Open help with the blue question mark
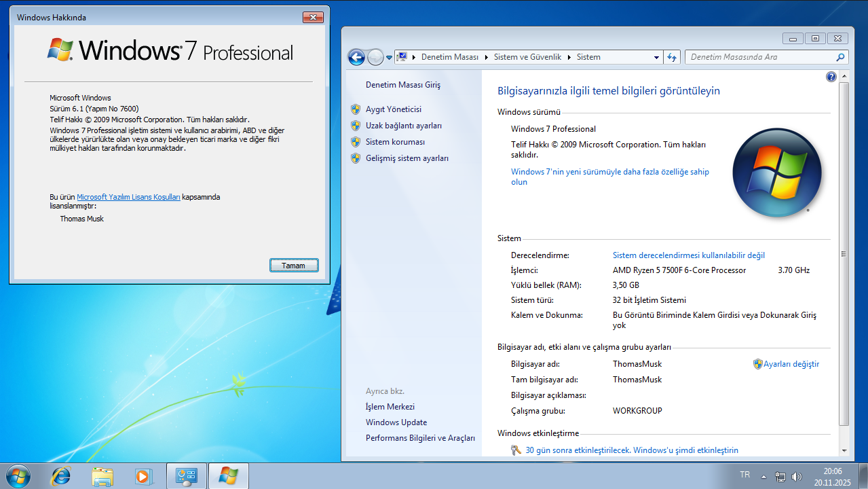Image resolution: width=868 pixels, height=489 pixels. 831,77
